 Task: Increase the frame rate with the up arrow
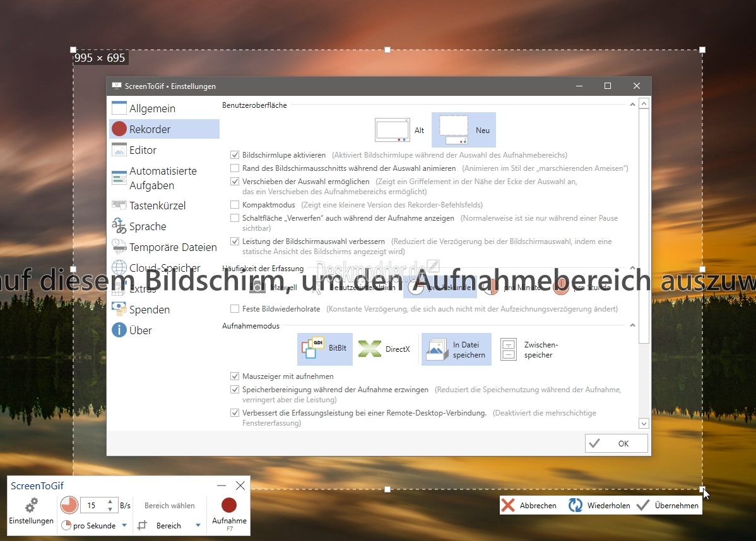tap(110, 501)
